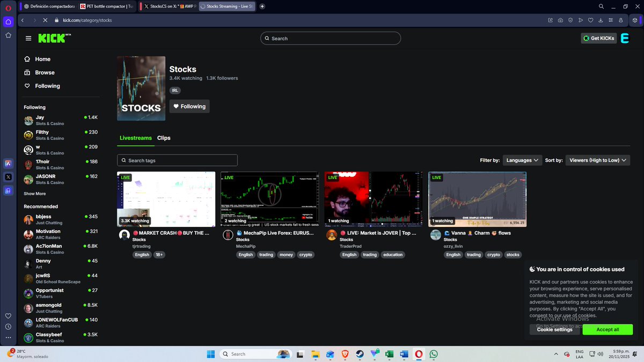The image size is (644, 362).
Task: Select the Livestreams tab
Action: 136,138
